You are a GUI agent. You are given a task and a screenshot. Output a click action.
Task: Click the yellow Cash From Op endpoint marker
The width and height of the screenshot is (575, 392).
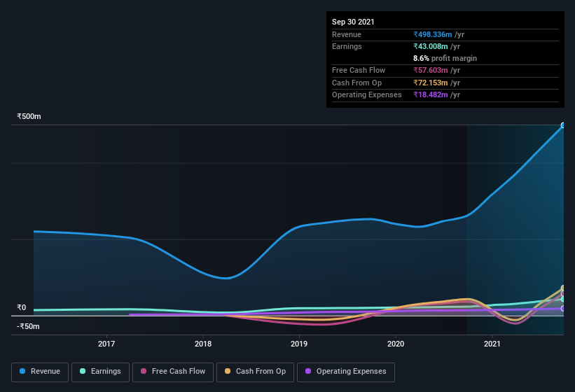563,288
